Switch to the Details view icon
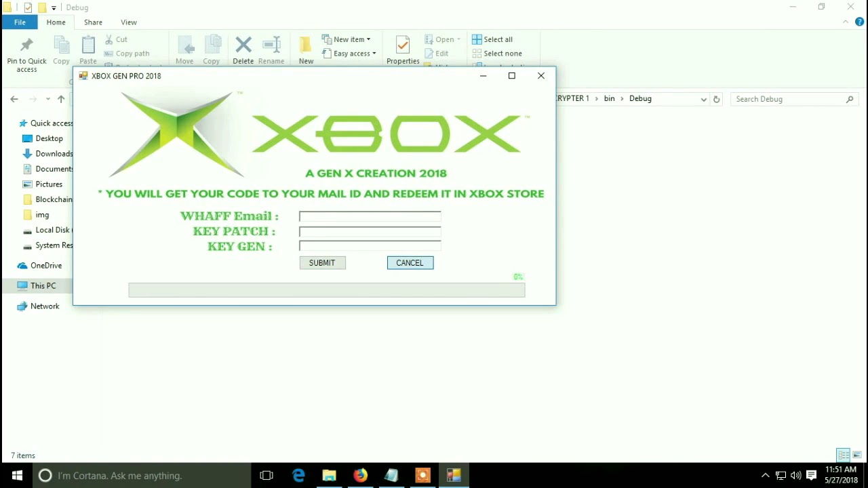The image size is (868, 488). (x=844, y=455)
